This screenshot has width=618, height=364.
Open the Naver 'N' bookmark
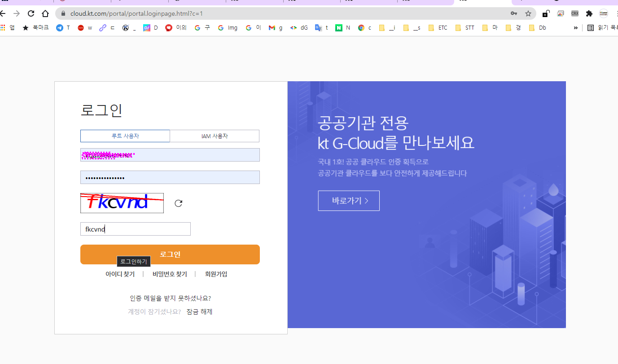(x=343, y=28)
